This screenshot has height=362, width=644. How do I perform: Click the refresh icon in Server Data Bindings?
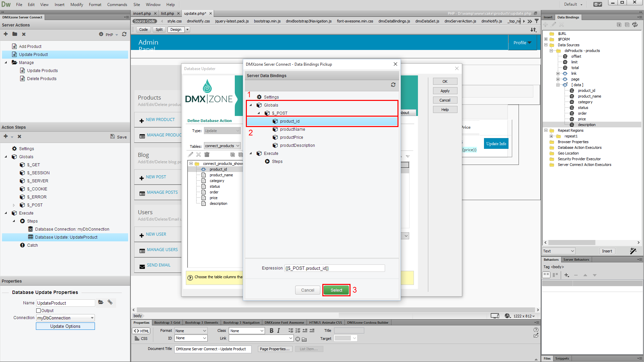pos(393,85)
